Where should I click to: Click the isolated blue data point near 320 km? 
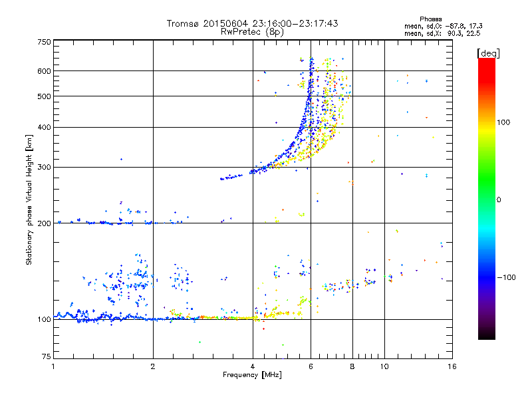click(122, 159)
